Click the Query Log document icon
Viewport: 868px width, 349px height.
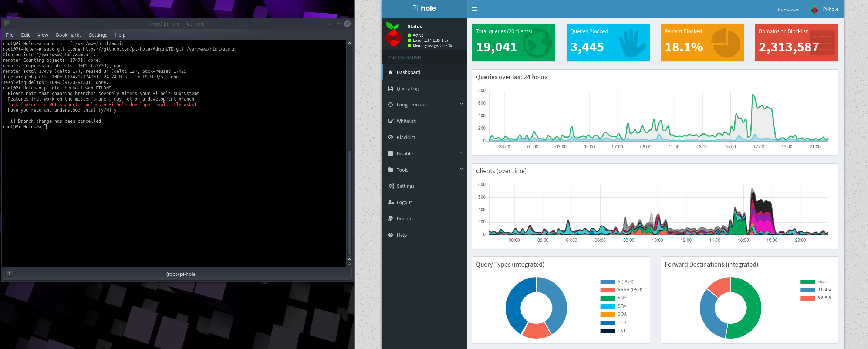[x=391, y=88]
